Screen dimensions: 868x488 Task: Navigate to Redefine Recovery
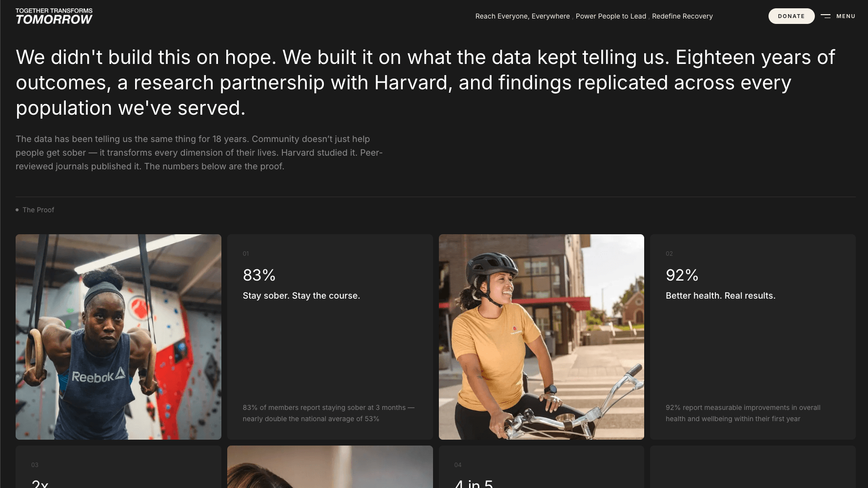(682, 16)
